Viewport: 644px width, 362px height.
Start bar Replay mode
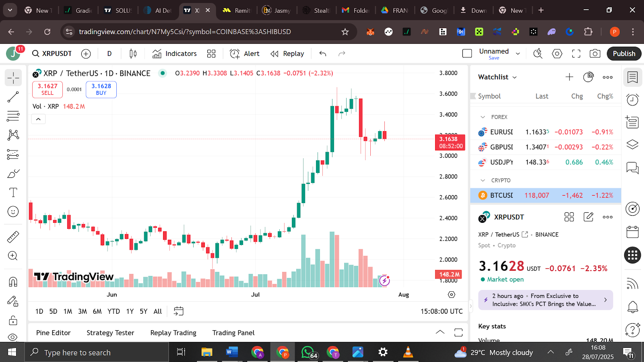(287, 53)
